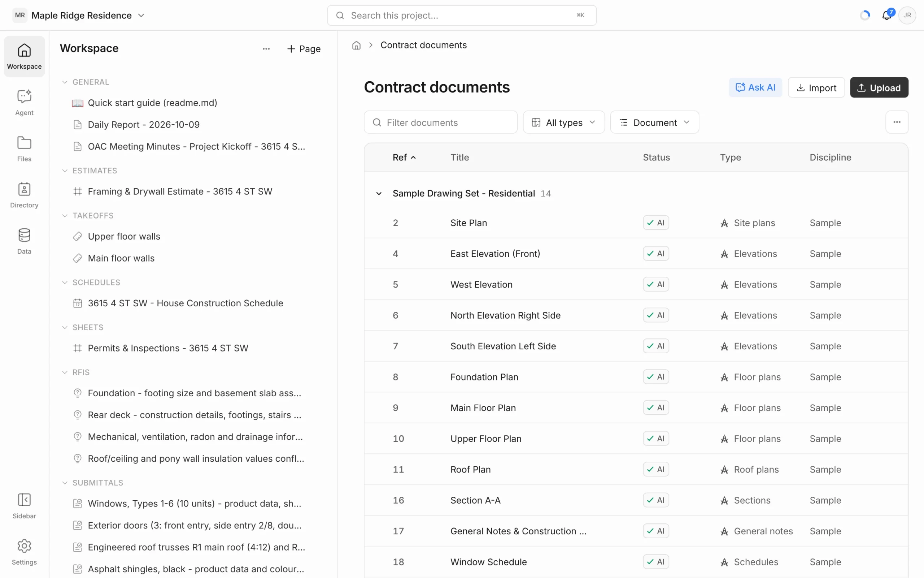The image size is (924, 578).
Task: Click the Status column header
Action: coord(656,158)
